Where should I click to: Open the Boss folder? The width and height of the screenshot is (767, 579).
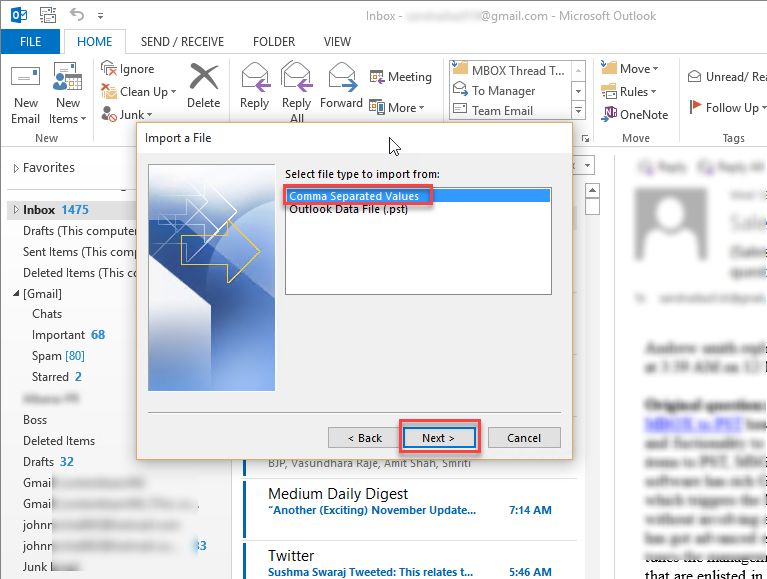point(35,420)
